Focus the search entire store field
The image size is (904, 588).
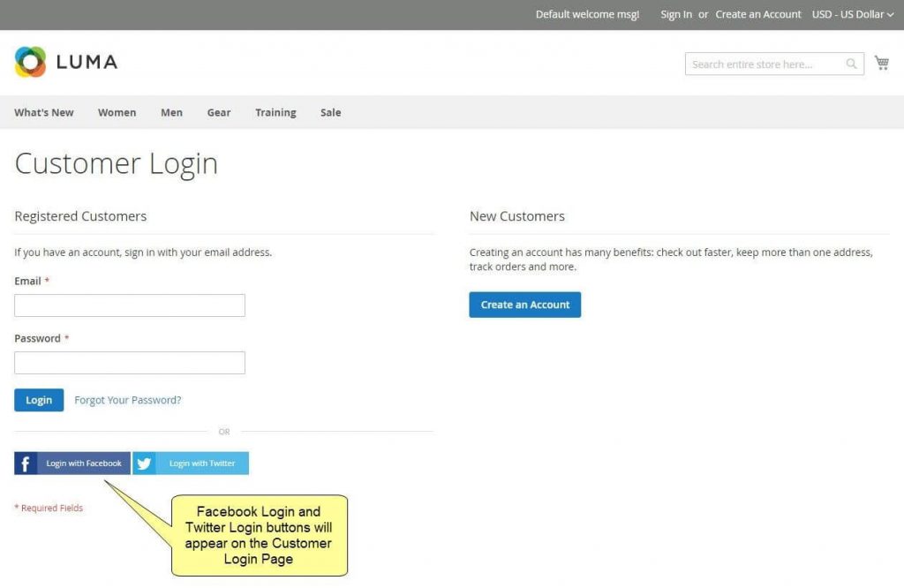pos(774,64)
